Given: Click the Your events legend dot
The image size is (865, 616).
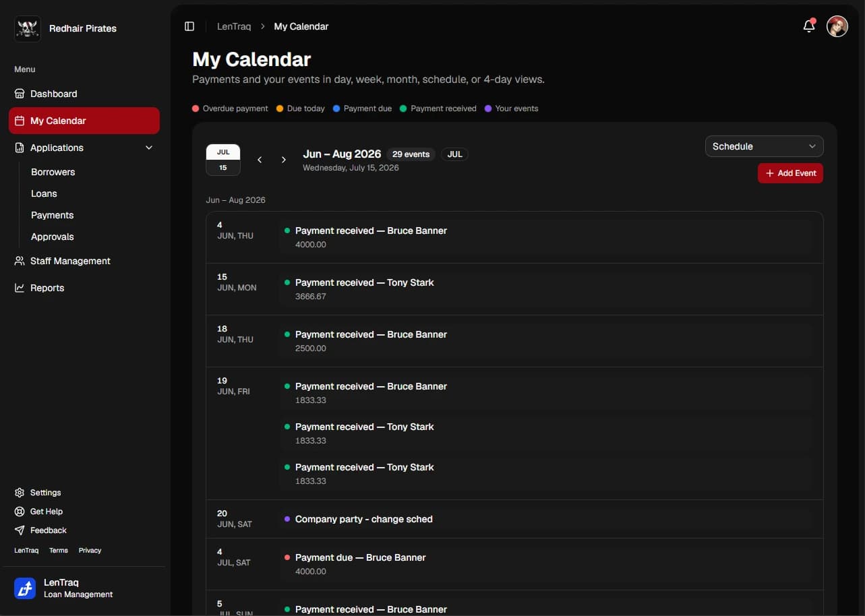Looking at the screenshot, I should (x=488, y=109).
